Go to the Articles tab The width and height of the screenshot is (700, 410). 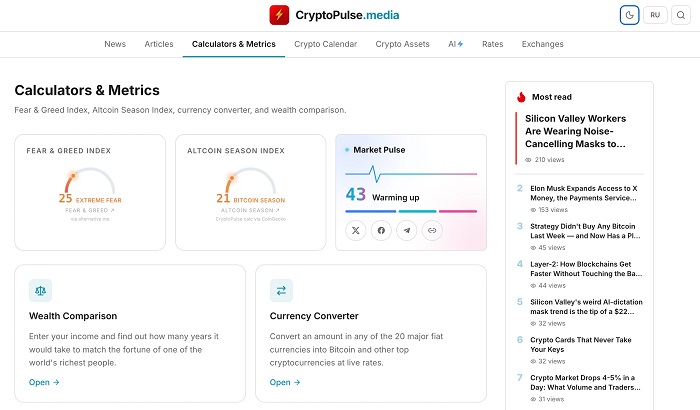point(159,44)
